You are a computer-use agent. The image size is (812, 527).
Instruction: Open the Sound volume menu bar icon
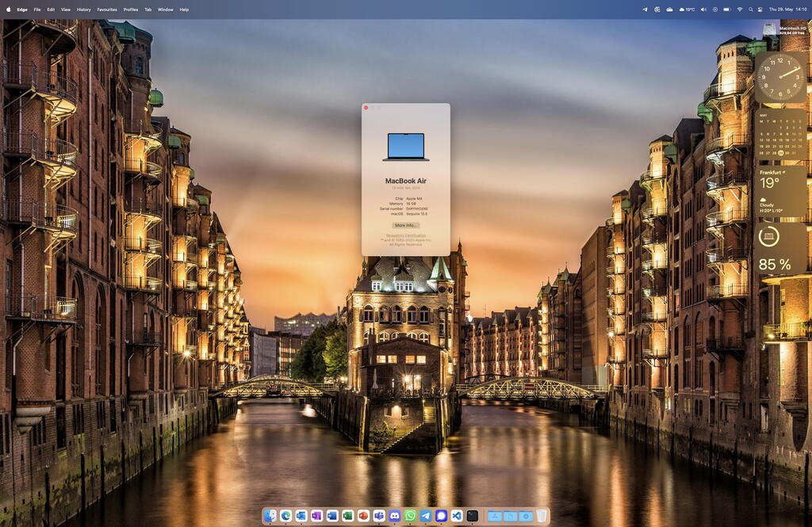click(x=703, y=10)
